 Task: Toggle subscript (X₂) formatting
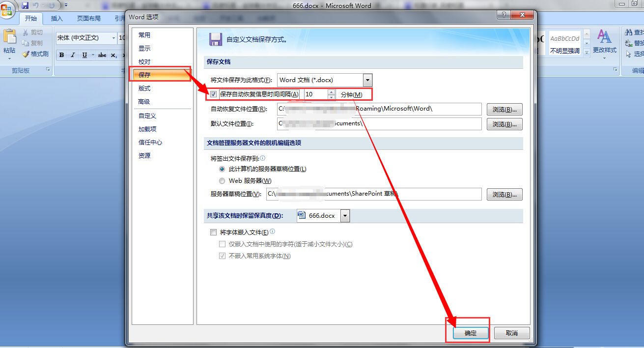[113, 55]
